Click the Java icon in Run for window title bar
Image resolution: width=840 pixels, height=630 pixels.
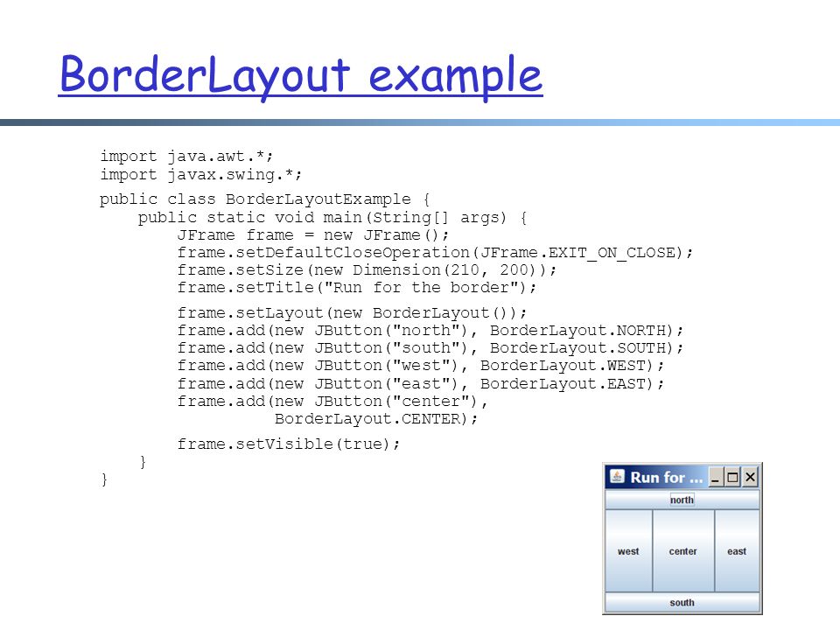[617, 476]
